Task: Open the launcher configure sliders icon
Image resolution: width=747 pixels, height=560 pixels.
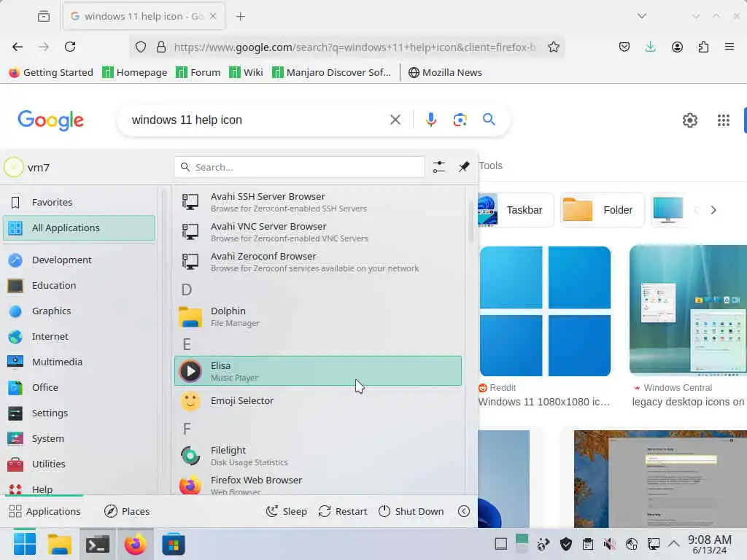Action: (438, 167)
